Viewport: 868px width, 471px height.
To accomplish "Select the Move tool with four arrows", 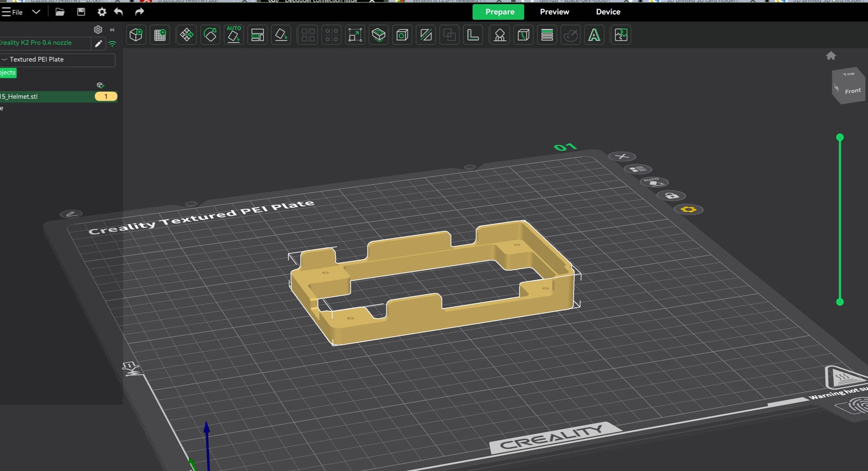I will (x=186, y=35).
